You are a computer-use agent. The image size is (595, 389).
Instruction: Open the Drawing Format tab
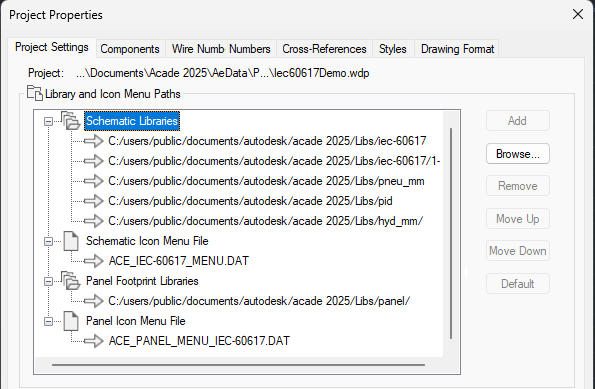(x=457, y=49)
